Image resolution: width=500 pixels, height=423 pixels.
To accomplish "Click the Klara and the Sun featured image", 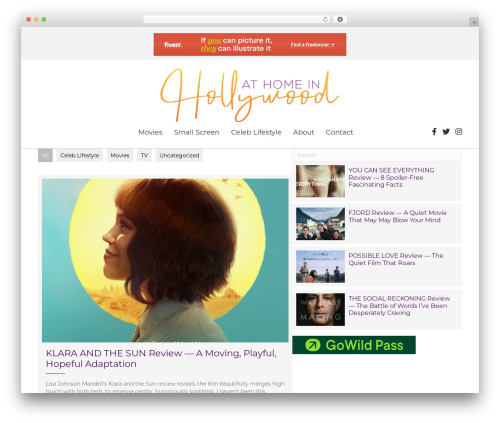I will 165,260.
